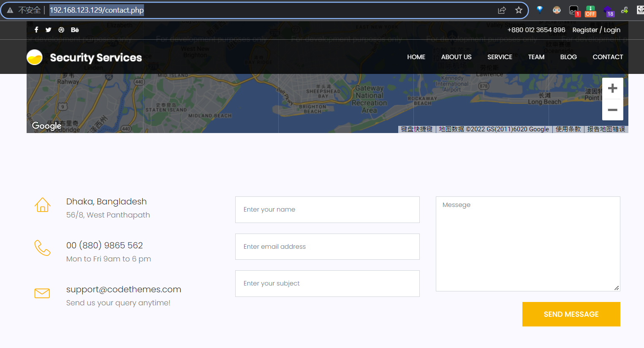Open the TEAM menu item
The width and height of the screenshot is (644, 348).
[x=536, y=57]
